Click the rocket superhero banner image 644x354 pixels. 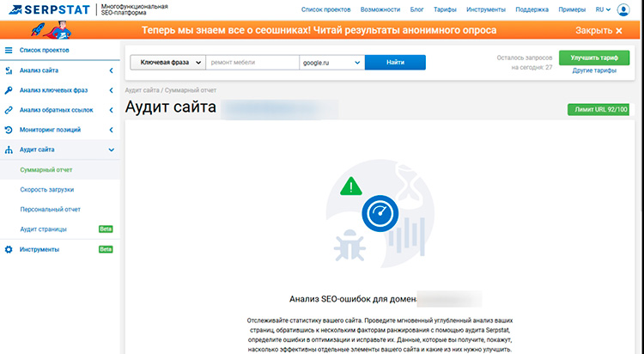52,30
